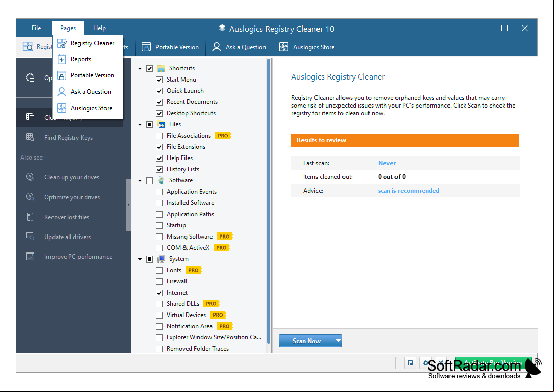Enable the Application Events checkbox
The width and height of the screenshot is (554, 392).
pyautogui.click(x=160, y=192)
